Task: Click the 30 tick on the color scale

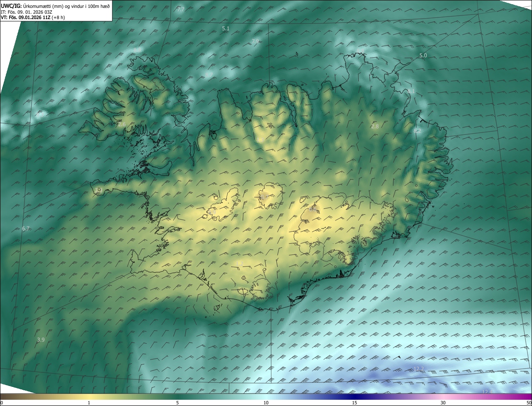Action: coord(443,403)
